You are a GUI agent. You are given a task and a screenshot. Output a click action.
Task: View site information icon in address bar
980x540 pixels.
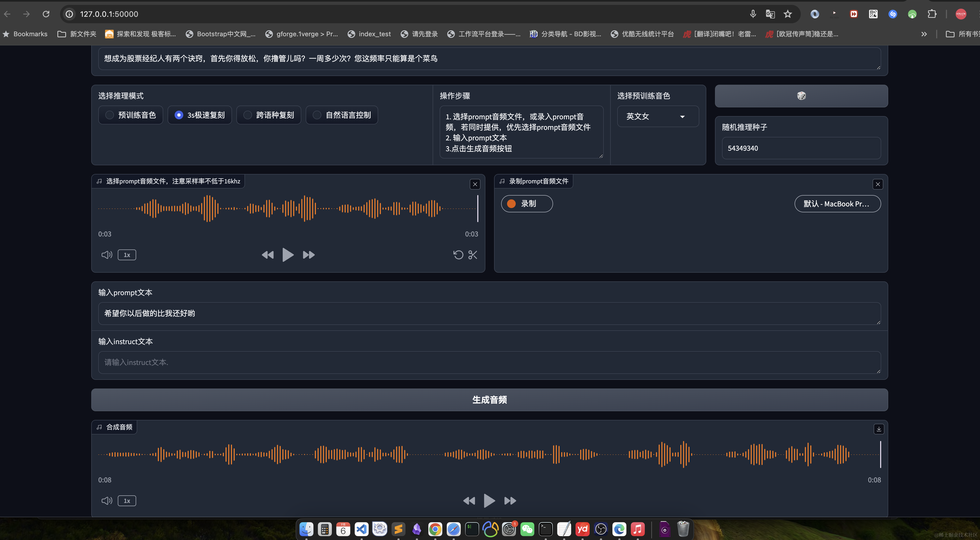pyautogui.click(x=69, y=14)
